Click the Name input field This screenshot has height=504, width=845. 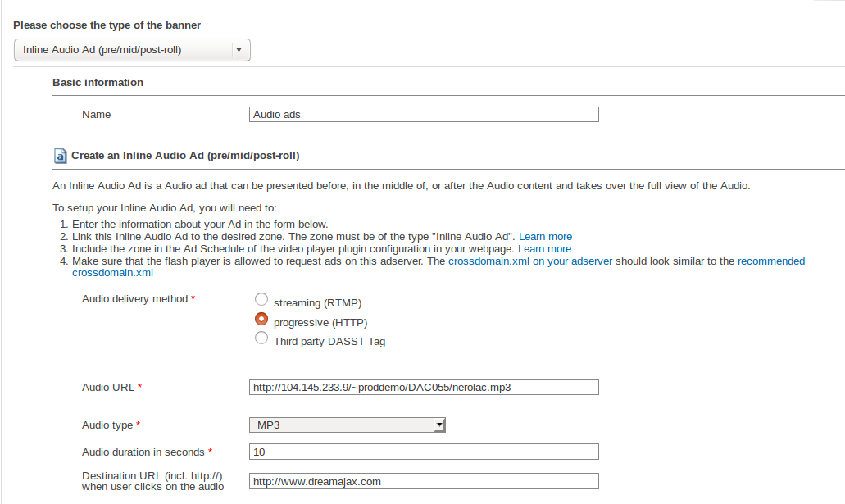point(423,115)
